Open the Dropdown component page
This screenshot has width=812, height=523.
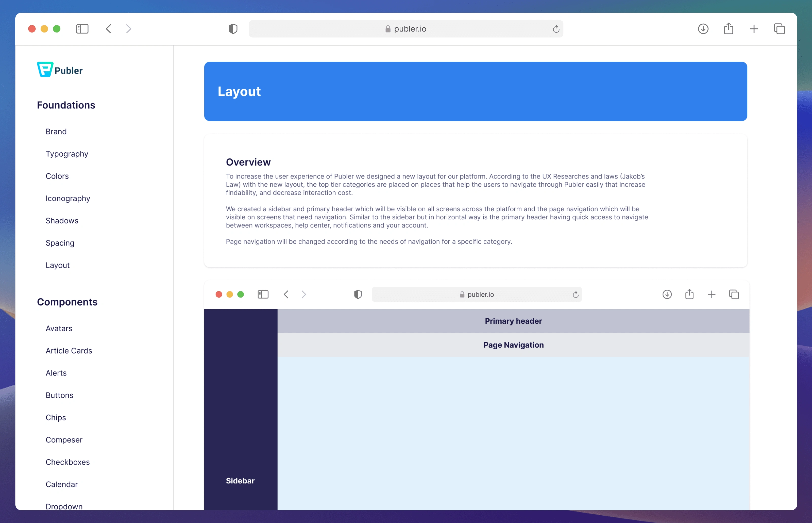(x=64, y=506)
